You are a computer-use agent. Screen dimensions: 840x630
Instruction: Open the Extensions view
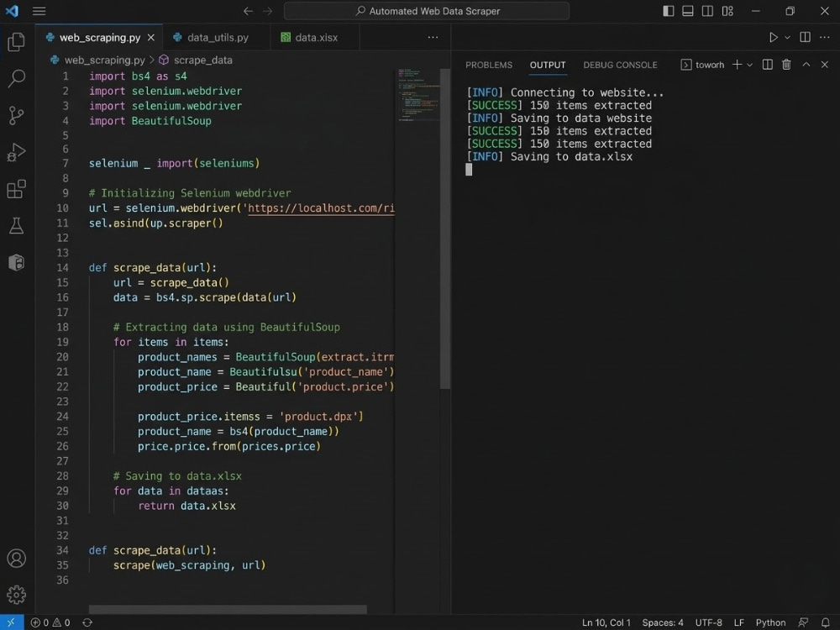point(16,188)
